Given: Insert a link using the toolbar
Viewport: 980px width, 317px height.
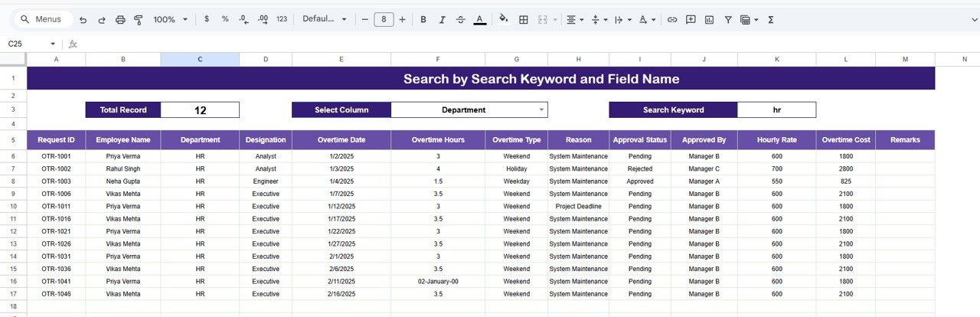Looking at the screenshot, I should (672, 19).
